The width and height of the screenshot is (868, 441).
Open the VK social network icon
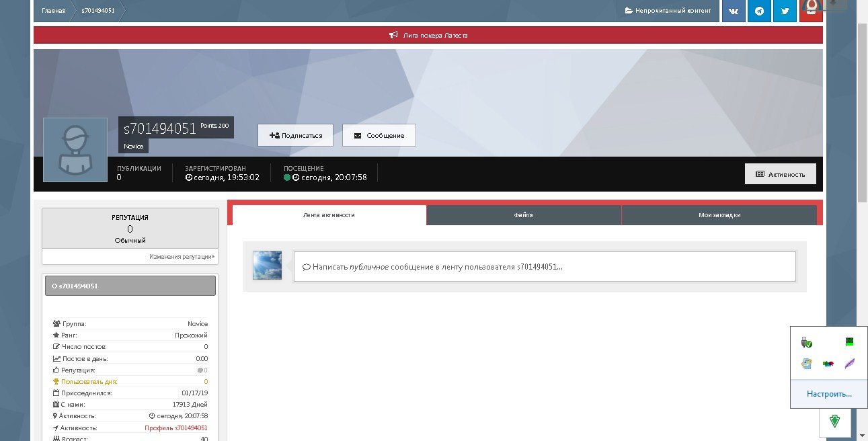(x=734, y=11)
